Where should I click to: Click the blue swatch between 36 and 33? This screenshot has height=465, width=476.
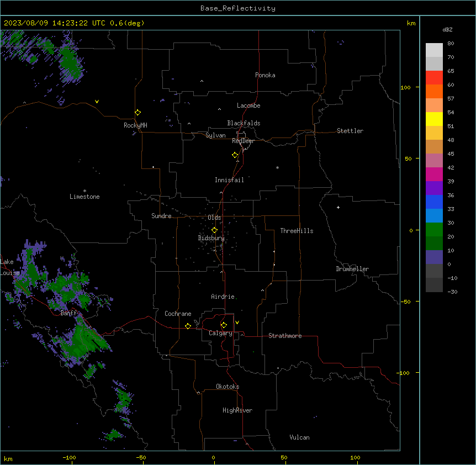click(x=434, y=202)
